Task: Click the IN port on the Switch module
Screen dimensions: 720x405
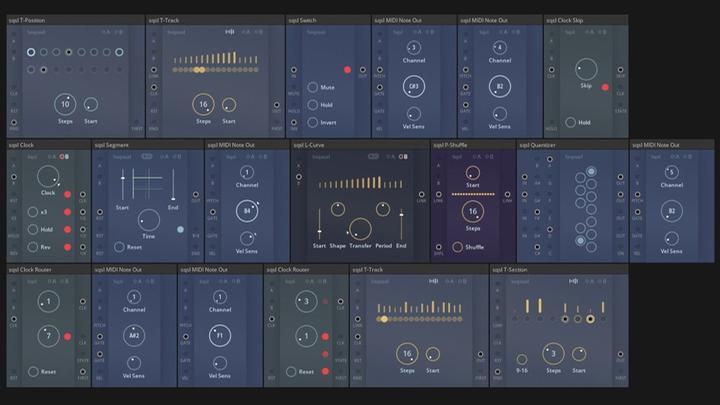Action: (x=293, y=70)
